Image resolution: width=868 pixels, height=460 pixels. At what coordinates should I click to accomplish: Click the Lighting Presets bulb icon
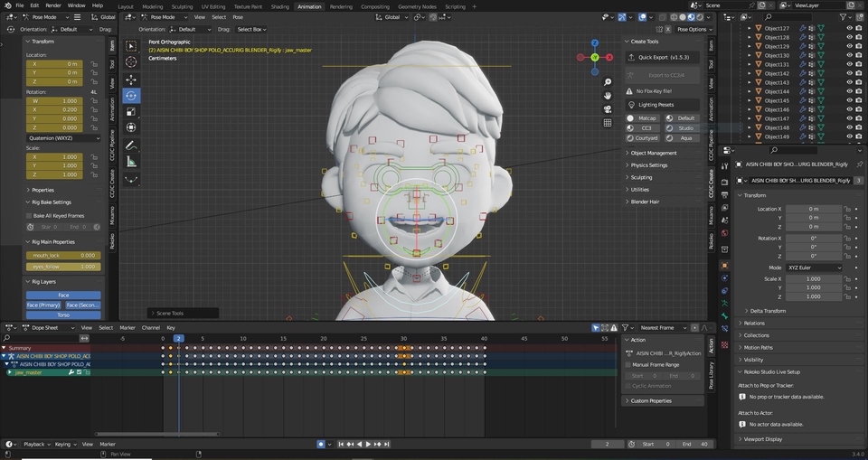[631, 105]
